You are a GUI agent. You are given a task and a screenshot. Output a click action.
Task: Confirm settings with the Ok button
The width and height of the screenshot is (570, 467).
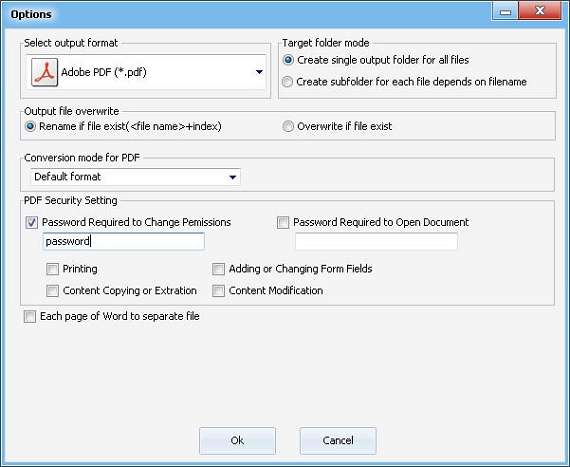(237, 441)
